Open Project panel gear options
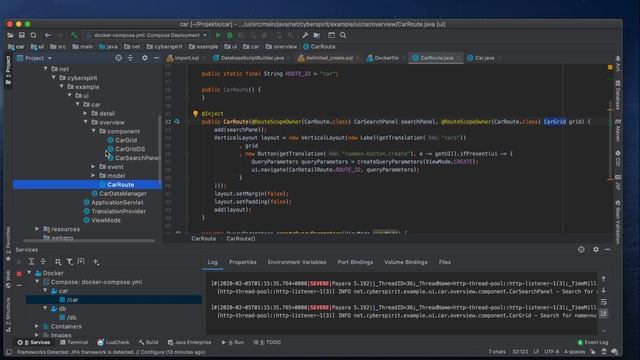 click(x=144, y=58)
